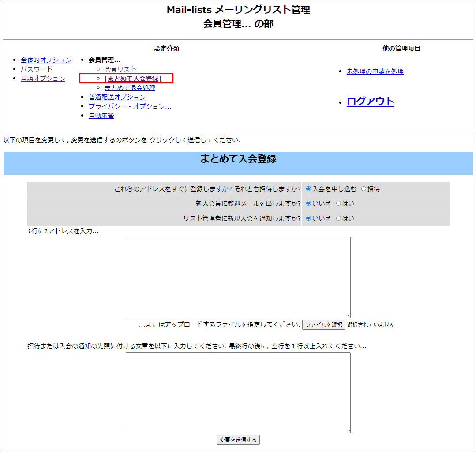Select the 入会を申し込む radio option
This screenshot has width=476, height=452.
[309, 189]
